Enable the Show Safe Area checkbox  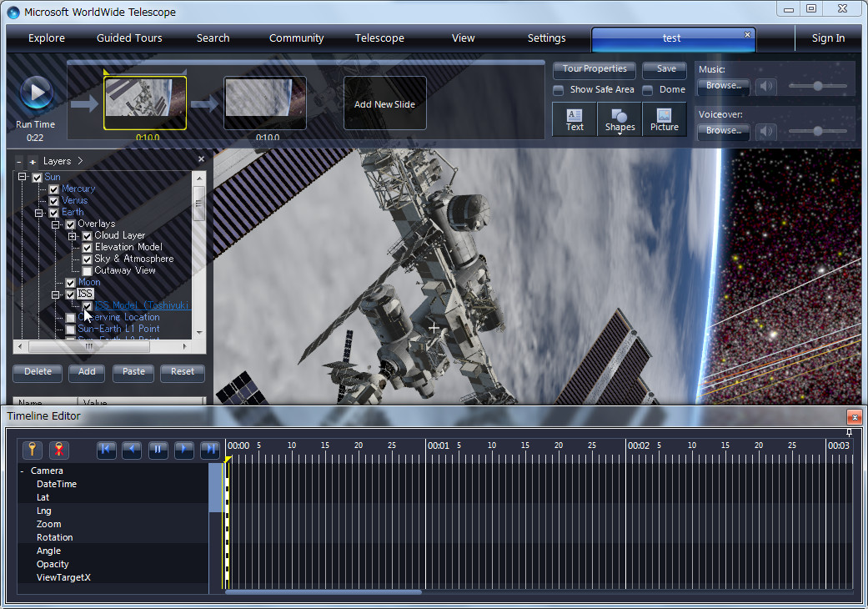click(x=557, y=89)
